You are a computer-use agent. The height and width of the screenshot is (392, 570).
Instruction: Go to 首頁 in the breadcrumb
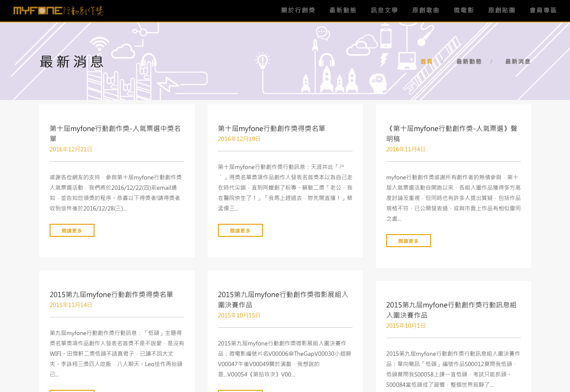pos(426,62)
